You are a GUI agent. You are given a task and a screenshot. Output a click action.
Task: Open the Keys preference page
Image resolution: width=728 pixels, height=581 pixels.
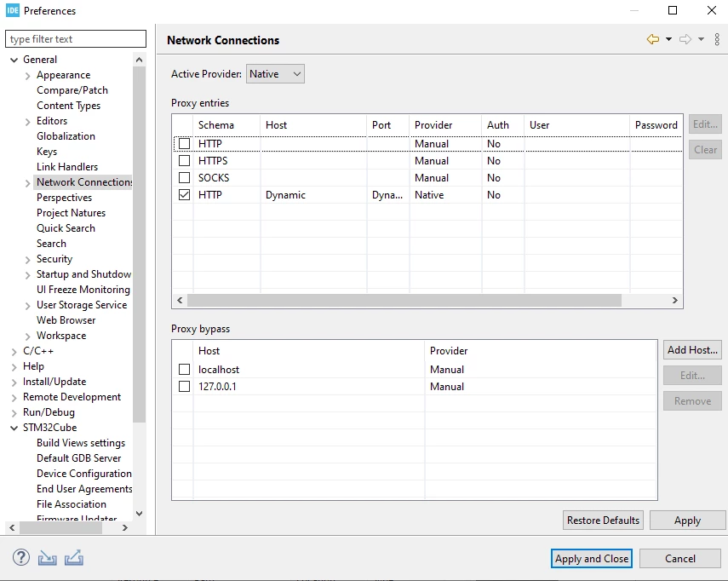coord(47,152)
